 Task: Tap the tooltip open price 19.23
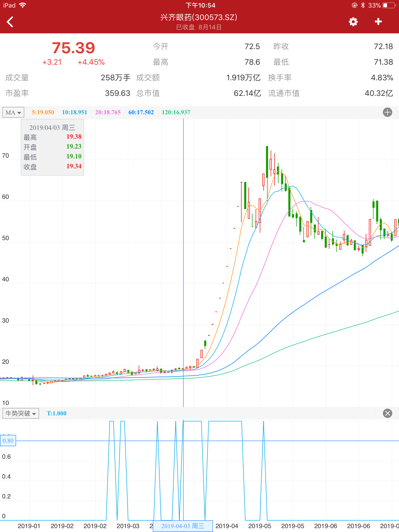point(74,147)
